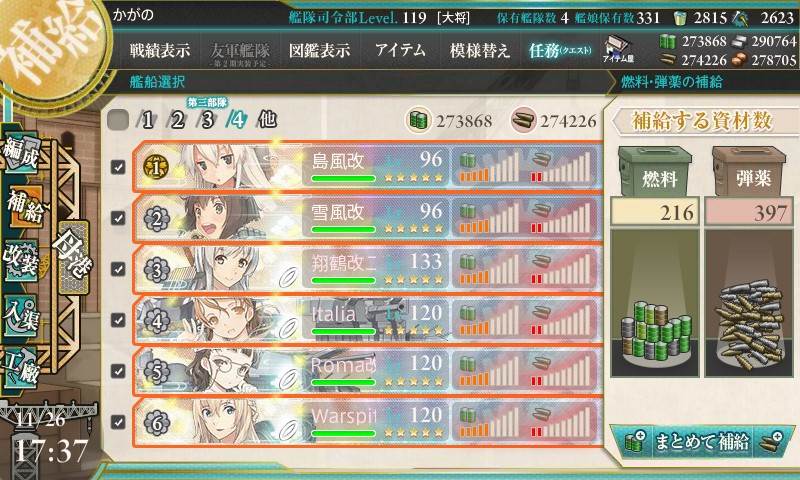The height and width of the screenshot is (480, 800).
Task: Open the アイテム屋 item shop icon
Action: pyautogui.click(x=618, y=49)
